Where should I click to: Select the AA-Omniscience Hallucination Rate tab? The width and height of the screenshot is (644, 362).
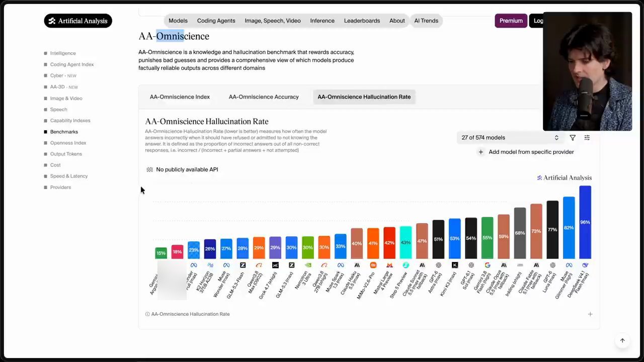point(364,97)
